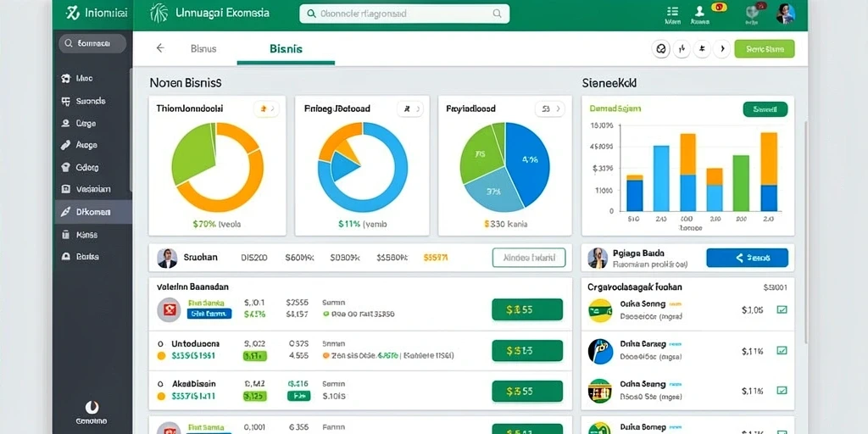Toggle checkbox on Dnka Sanag row

click(782, 350)
